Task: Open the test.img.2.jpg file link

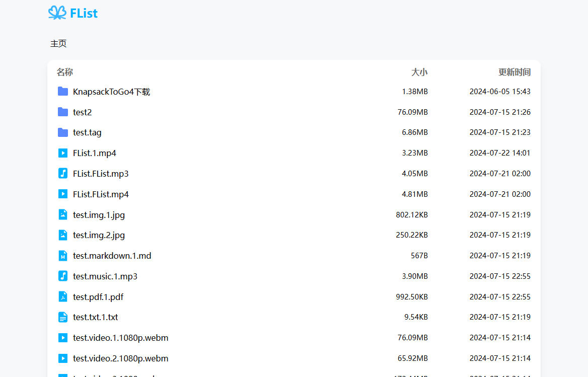Action: pyautogui.click(x=99, y=235)
